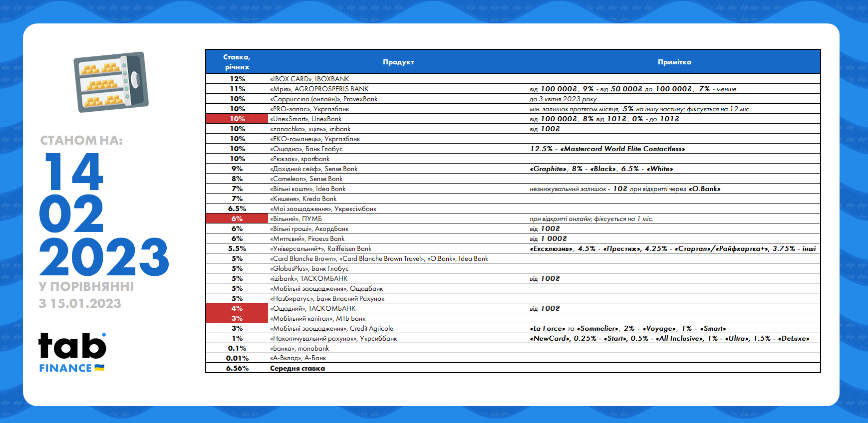Select «Рюкзак», sportbank product
This screenshot has width=868, height=423.
(x=299, y=159)
